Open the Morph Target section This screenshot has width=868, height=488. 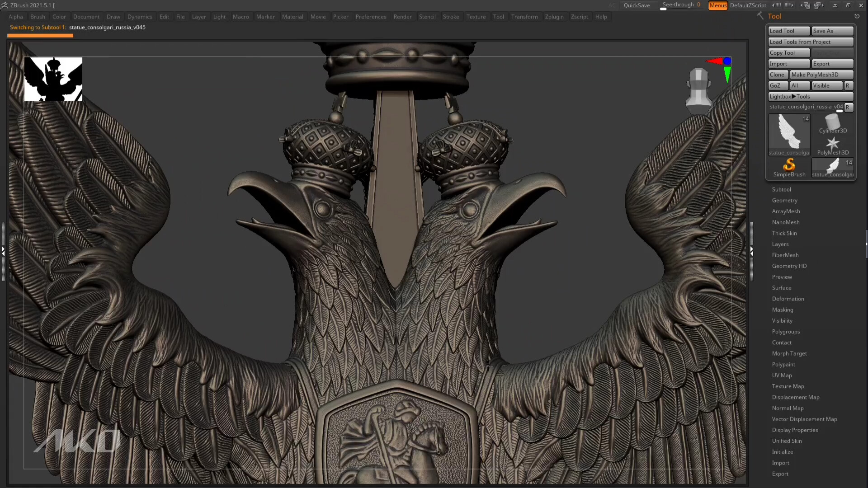point(789,353)
